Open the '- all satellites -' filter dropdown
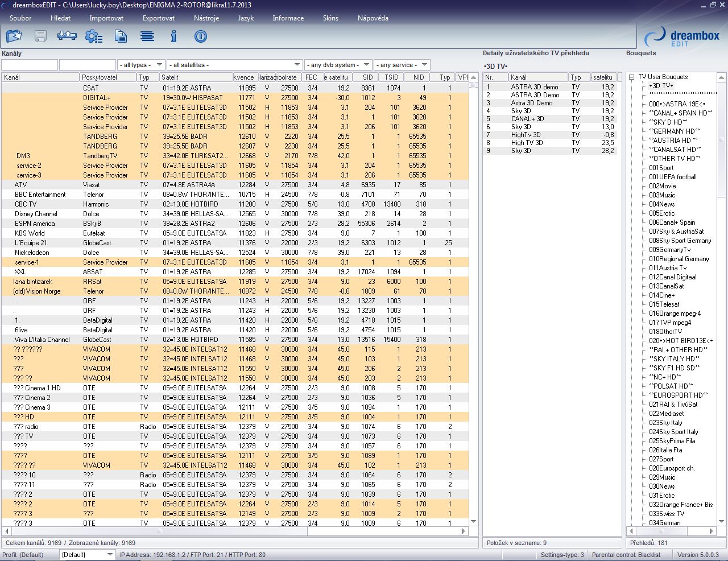The image size is (728, 561). pyautogui.click(x=234, y=65)
